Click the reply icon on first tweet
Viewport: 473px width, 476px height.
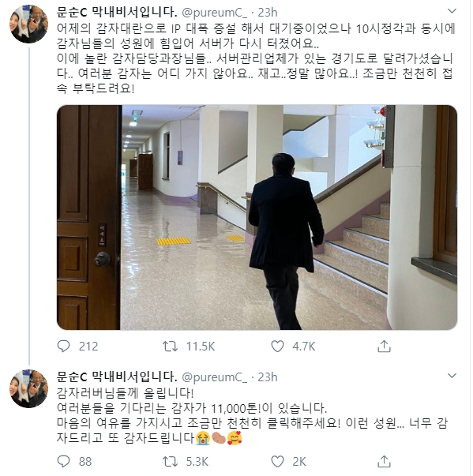click(63, 346)
